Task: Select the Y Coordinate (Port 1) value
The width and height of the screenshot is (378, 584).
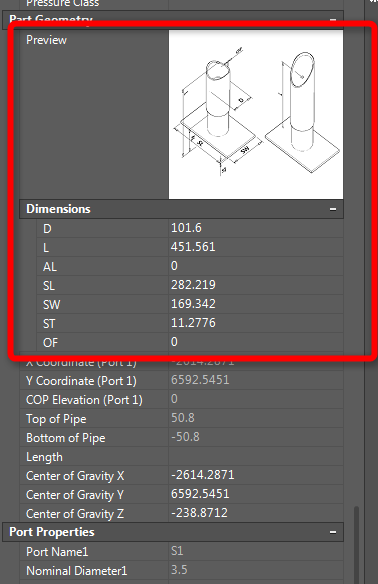Action: (x=256, y=380)
